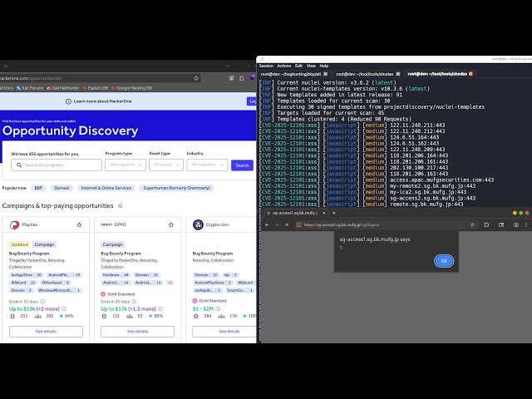This screenshot has height=399, width=532.
Task: Switch to the middle tool/tools/shodan terminal tab
Action: (x=364, y=74)
